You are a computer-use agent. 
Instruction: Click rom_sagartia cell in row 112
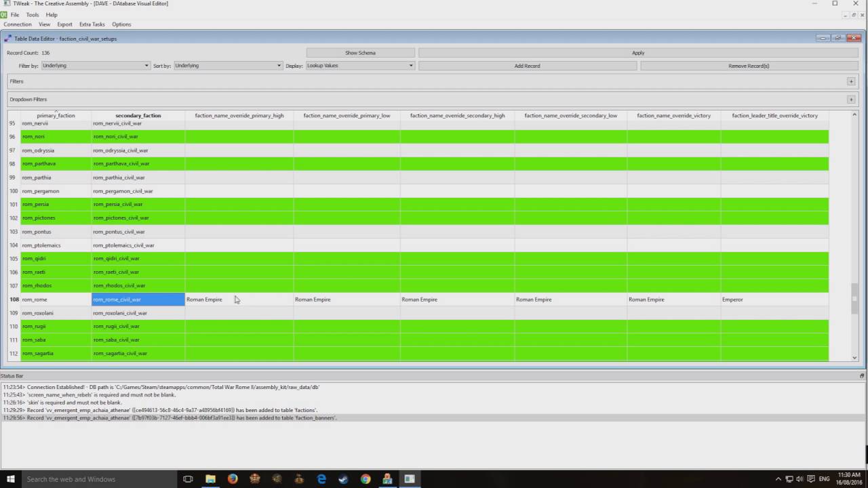(x=56, y=354)
